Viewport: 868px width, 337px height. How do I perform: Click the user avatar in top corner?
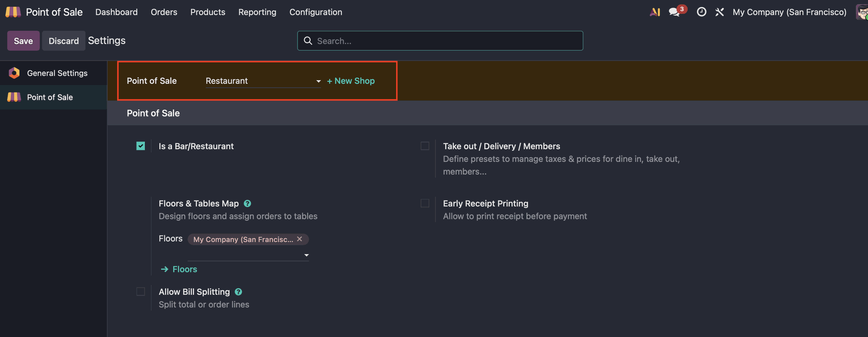pos(862,12)
